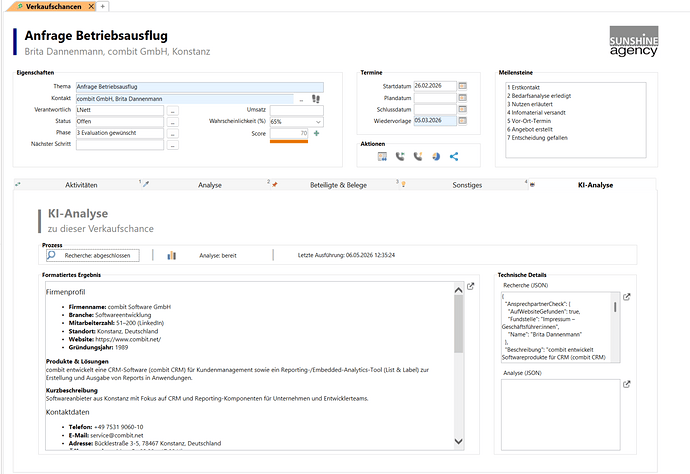690x474 pixels.
Task: Click scroll-down arrow in Formatiertes Ergebnis
Action: coord(459,441)
